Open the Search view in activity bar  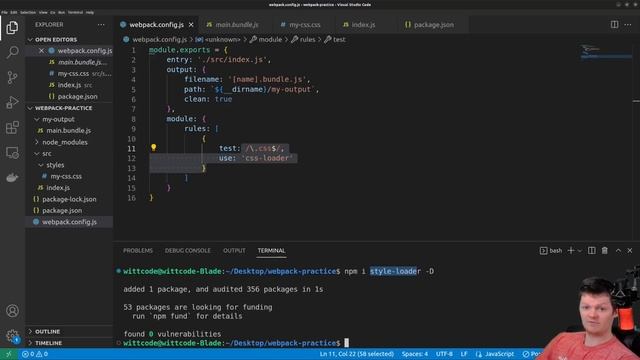[12, 52]
